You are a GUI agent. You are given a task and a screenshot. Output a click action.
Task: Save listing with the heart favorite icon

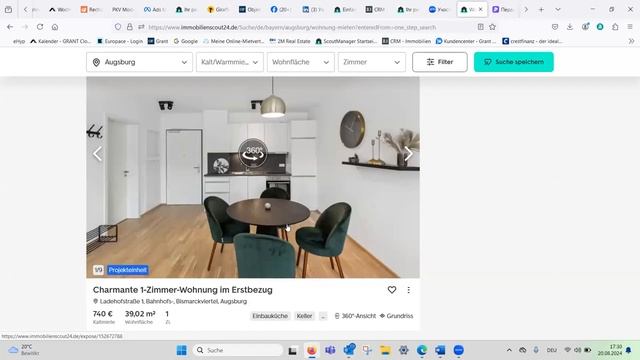pos(392,290)
